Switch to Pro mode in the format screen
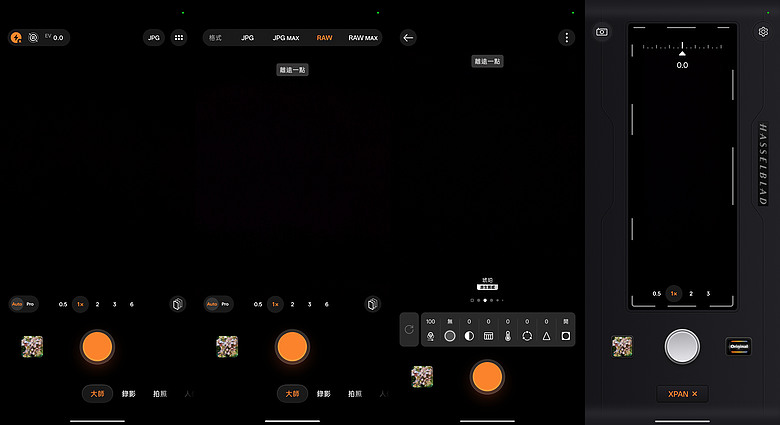 [225, 304]
